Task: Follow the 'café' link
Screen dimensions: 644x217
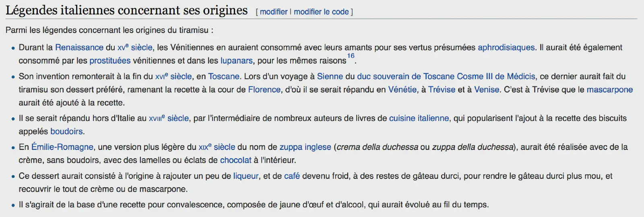Action: tap(292, 176)
